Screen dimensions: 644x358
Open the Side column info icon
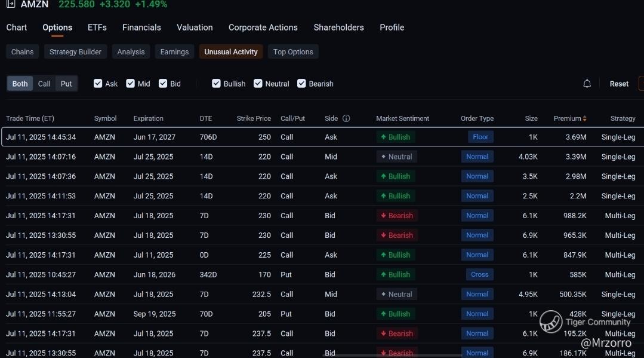click(346, 118)
